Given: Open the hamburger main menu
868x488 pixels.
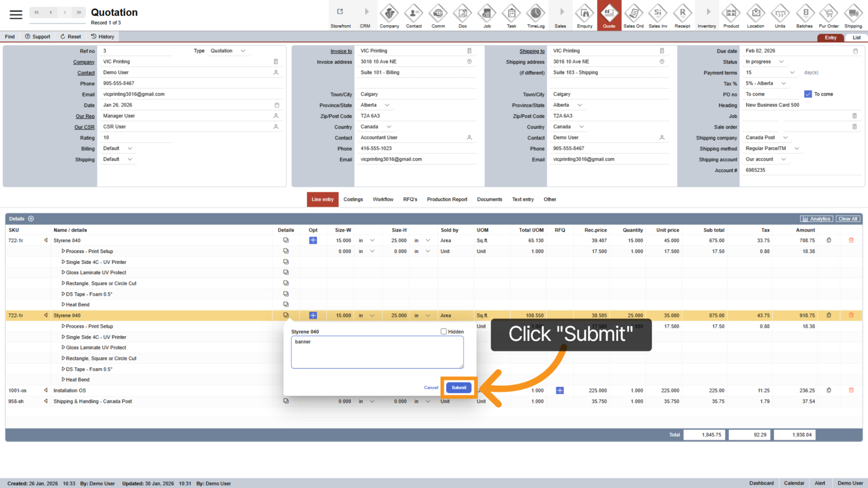Looking at the screenshot, I should tap(16, 14).
